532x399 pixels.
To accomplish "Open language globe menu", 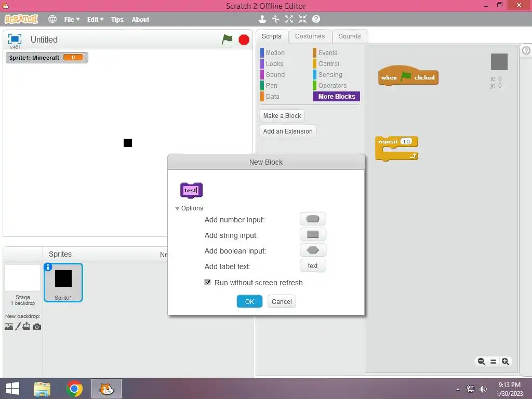I will pyautogui.click(x=52, y=19).
